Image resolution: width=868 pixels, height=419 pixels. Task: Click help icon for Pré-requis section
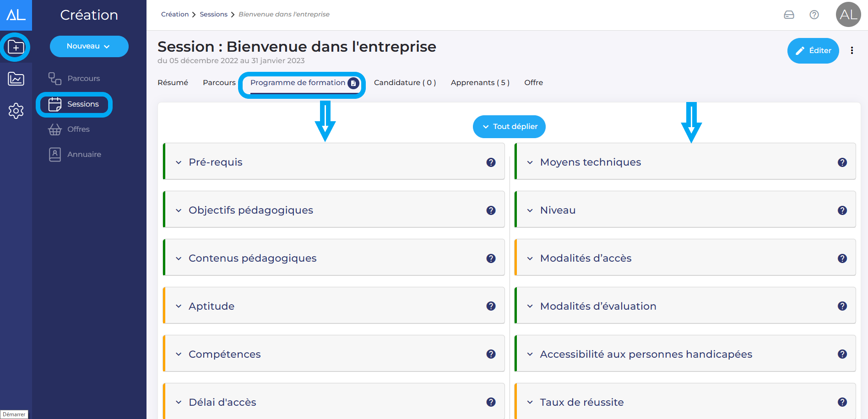coord(491,162)
